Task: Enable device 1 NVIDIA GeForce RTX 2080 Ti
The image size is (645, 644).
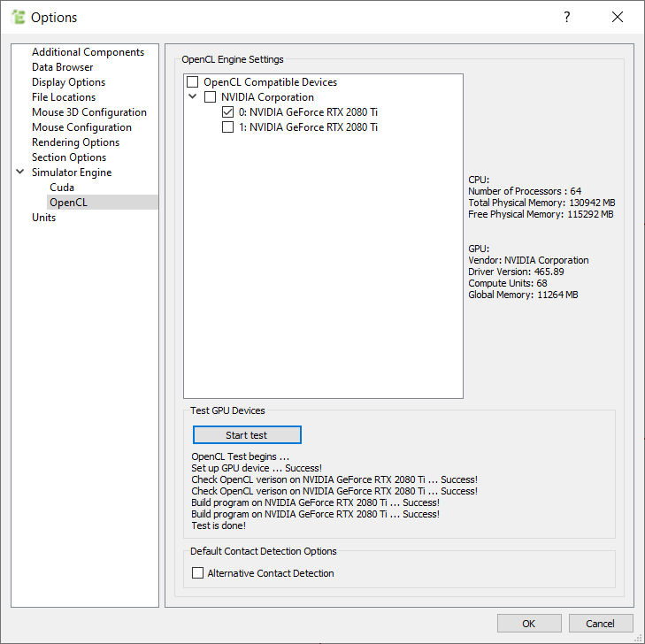Action: pyautogui.click(x=227, y=127)
